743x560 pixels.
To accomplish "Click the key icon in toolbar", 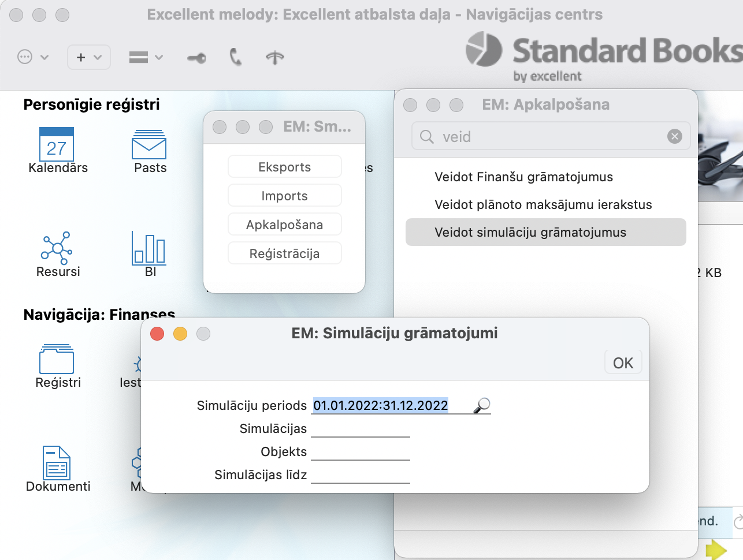I will (x=196, y=58).
